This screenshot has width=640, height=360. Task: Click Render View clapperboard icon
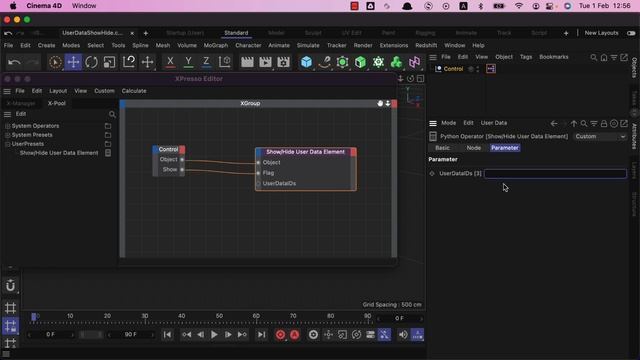pyautogui.click(x=247, y=62)
